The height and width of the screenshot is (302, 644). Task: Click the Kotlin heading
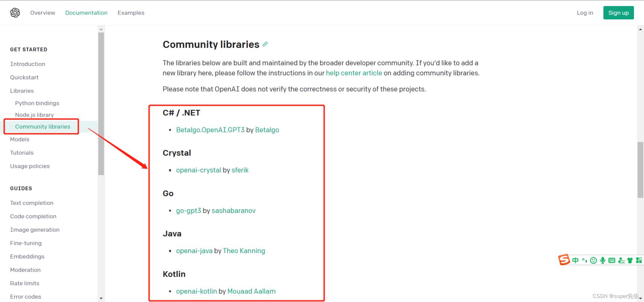point(174,274)
